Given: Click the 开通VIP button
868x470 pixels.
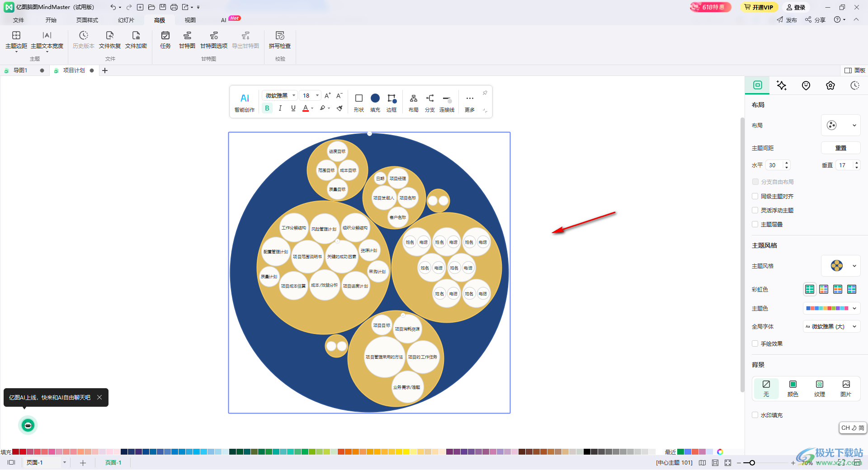Looking at the screenshot, I should pyautogui.click(x=759, y=7).
